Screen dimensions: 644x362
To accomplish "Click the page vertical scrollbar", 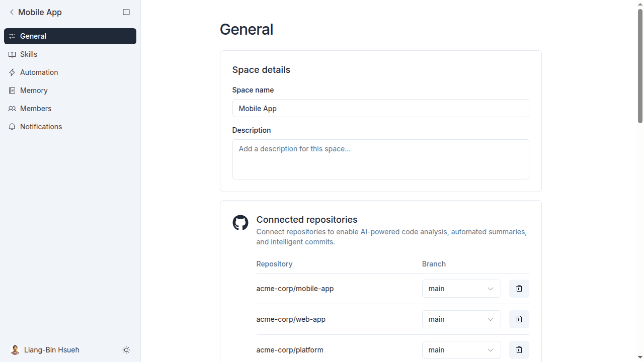I will point(640,65).
